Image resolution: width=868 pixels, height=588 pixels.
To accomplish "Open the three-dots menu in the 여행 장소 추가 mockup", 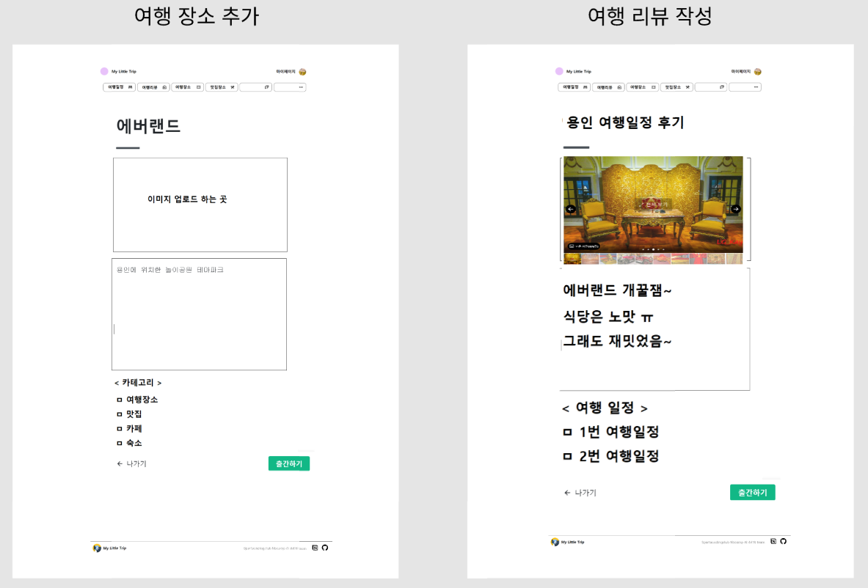I will (x=290, y=87).
